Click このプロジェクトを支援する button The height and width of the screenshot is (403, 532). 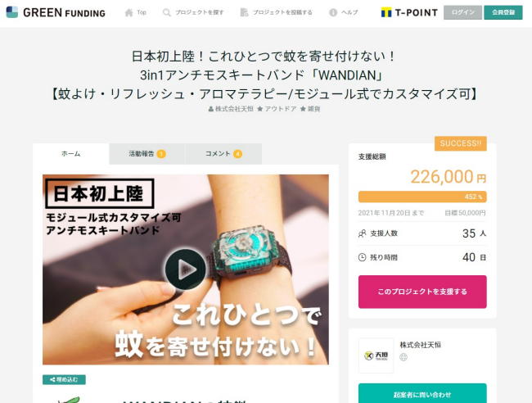click(x=422, y=292)
